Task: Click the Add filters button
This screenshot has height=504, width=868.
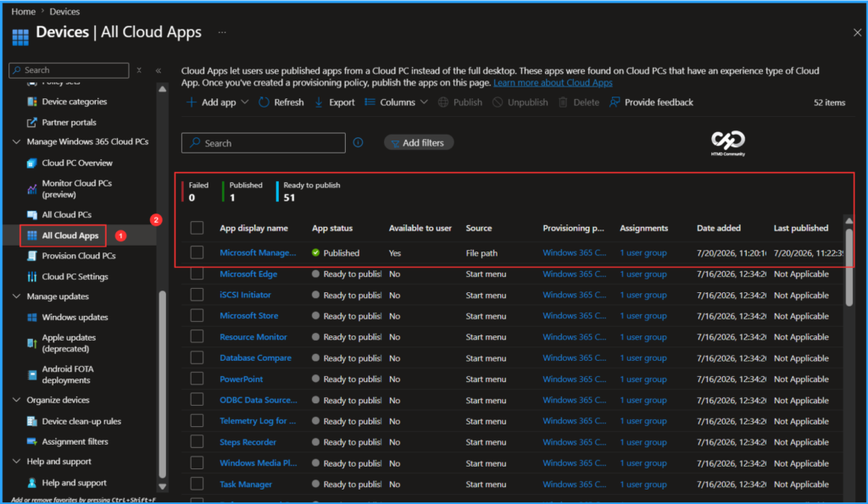Action: point(419,143)
